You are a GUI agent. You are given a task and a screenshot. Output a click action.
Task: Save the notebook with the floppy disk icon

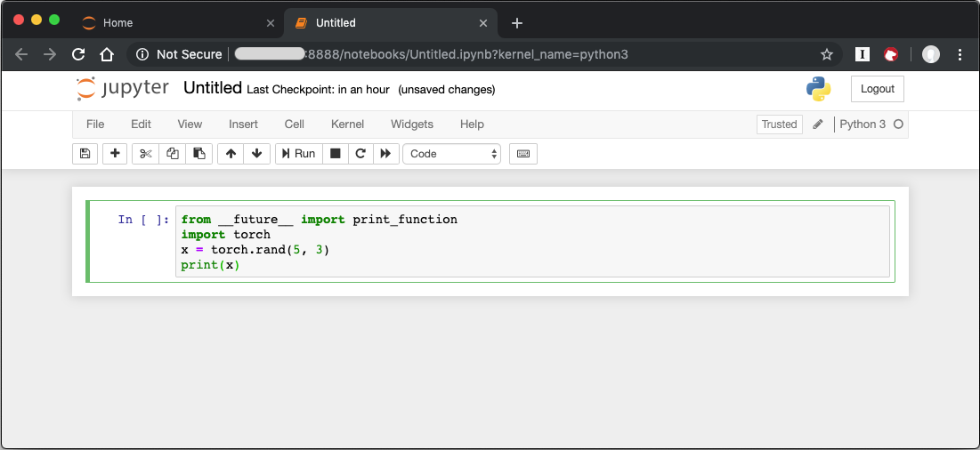(85, 154)
